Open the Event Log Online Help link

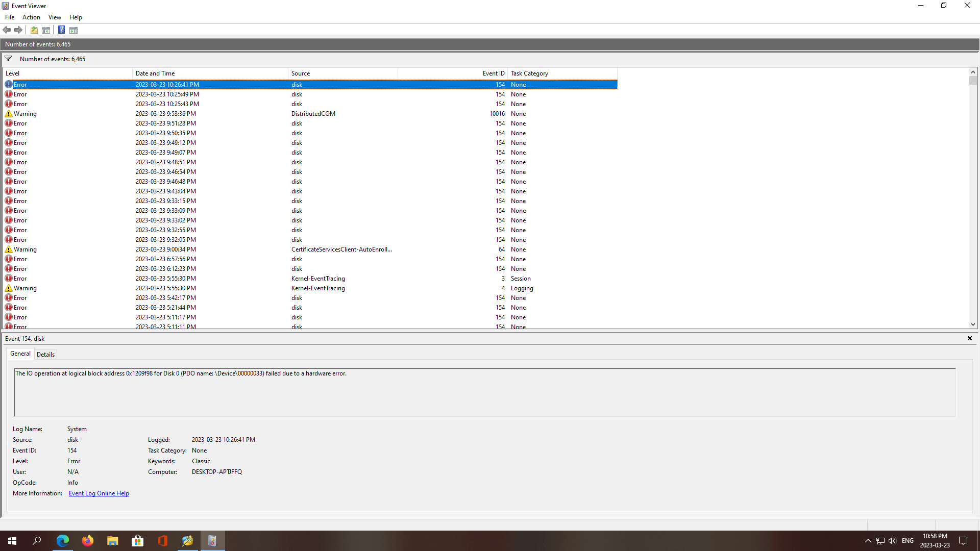tap(99, 493)
